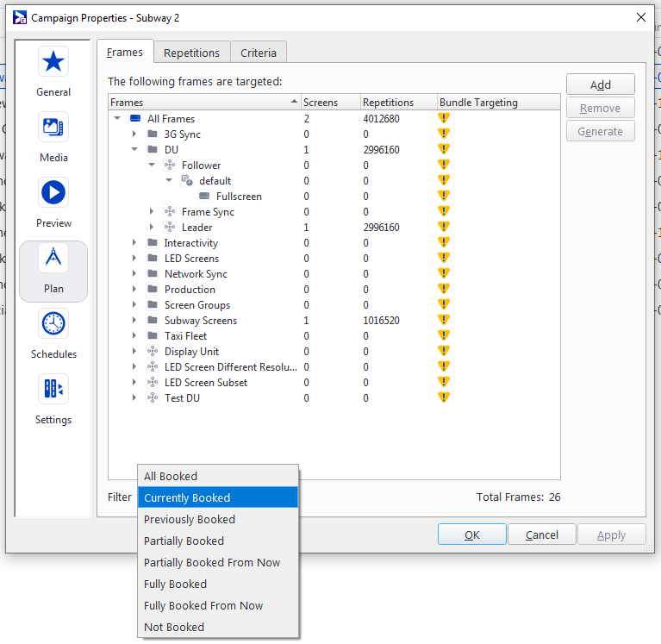Open the Schedules clock icon
Viewport: 661px width, 644px height.
click(53, 324)
